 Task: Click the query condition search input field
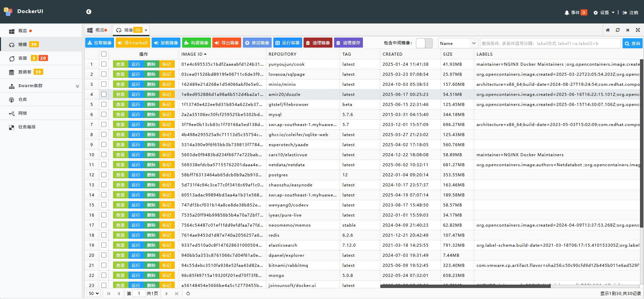tap(550, 43)
